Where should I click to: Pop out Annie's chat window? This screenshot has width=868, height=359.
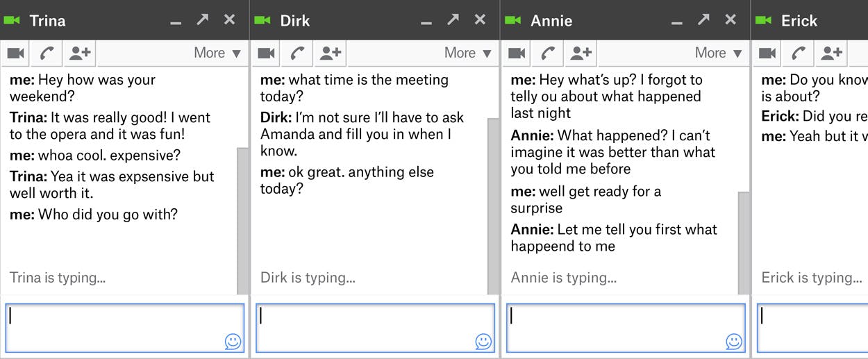click(x=703, y=20)
